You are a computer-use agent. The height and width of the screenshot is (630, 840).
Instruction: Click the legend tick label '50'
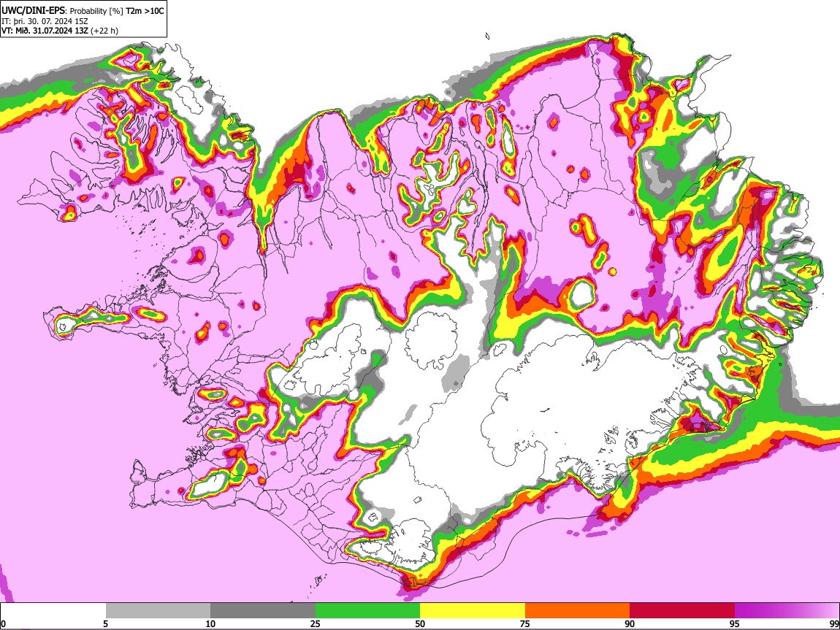pyautogui.click(x=420, y=623)
